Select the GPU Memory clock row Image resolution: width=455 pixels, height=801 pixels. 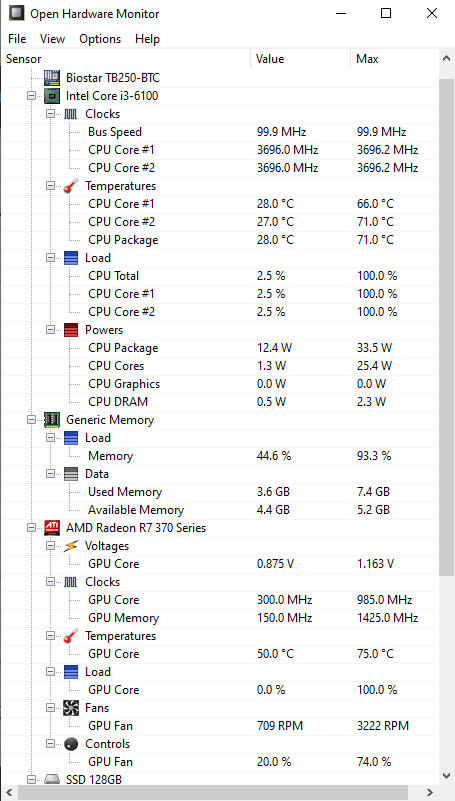221,618
